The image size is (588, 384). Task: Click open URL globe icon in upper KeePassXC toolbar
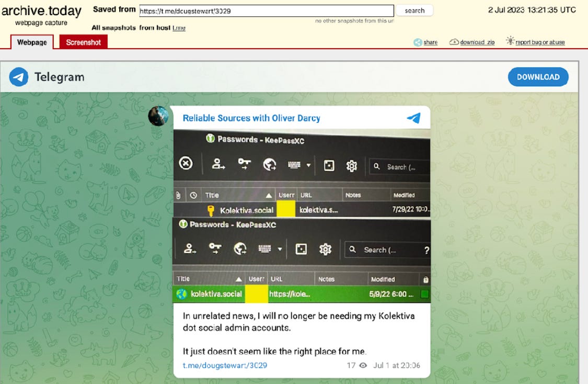[x=270, y=164]
